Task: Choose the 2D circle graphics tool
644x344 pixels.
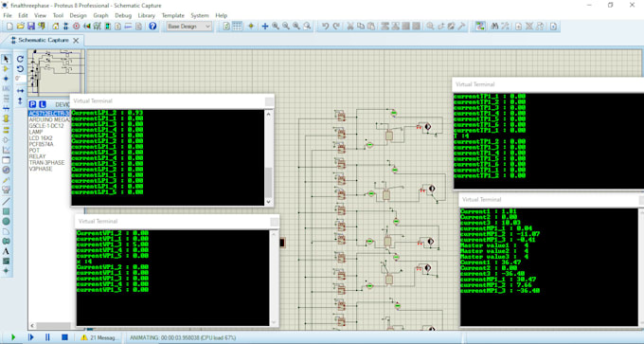Action: 7,222
